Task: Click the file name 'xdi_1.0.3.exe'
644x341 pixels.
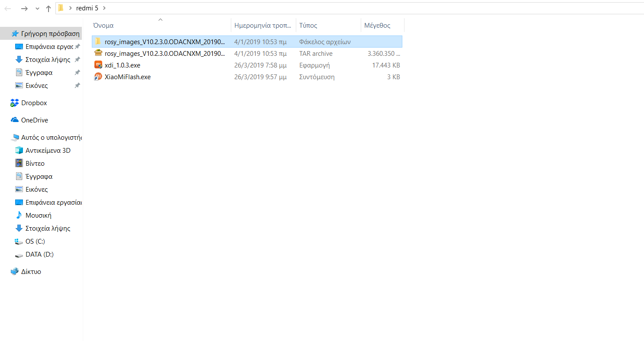Action: pos(123,65)
